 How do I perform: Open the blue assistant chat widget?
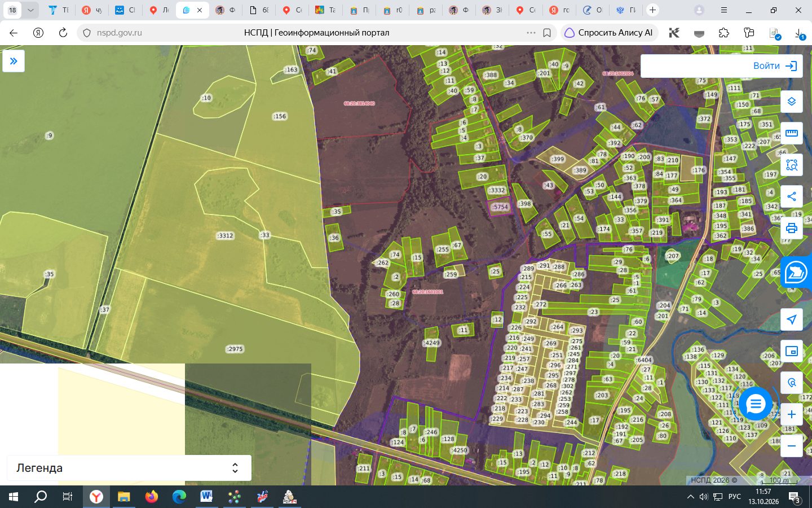click(x=796, y=273)
